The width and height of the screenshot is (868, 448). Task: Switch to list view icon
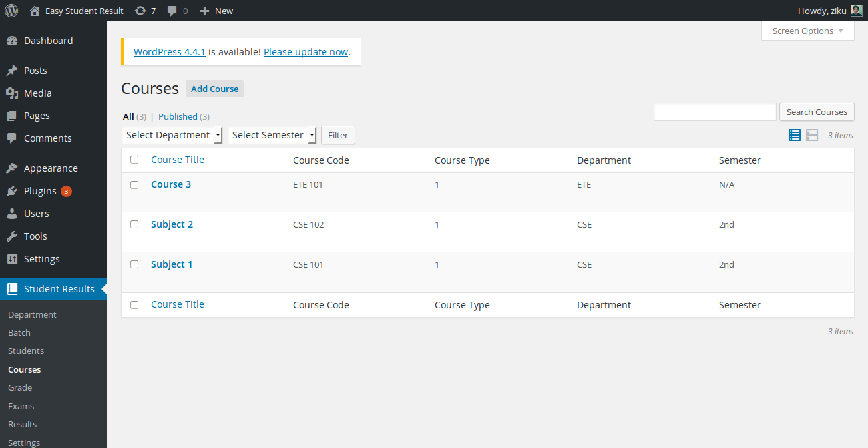click(x=794, y=135)
